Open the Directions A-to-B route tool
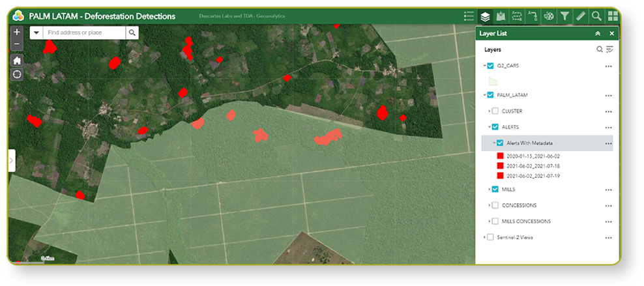 tap(533, 16)
